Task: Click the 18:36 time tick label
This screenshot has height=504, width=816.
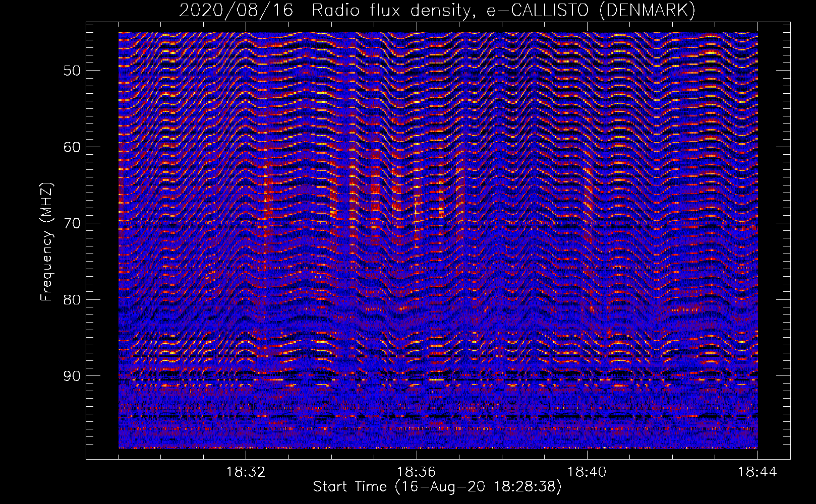Action: point(417,472)
